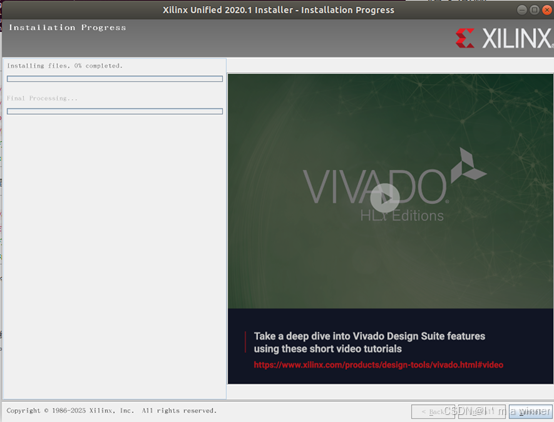Click the Xilinx logo in the header

pos(504,38)
